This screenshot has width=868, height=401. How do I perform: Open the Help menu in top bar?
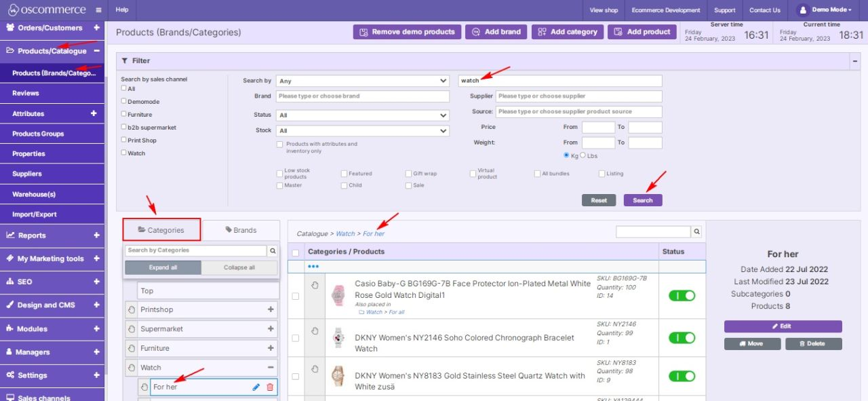click(x=122, y=10)
